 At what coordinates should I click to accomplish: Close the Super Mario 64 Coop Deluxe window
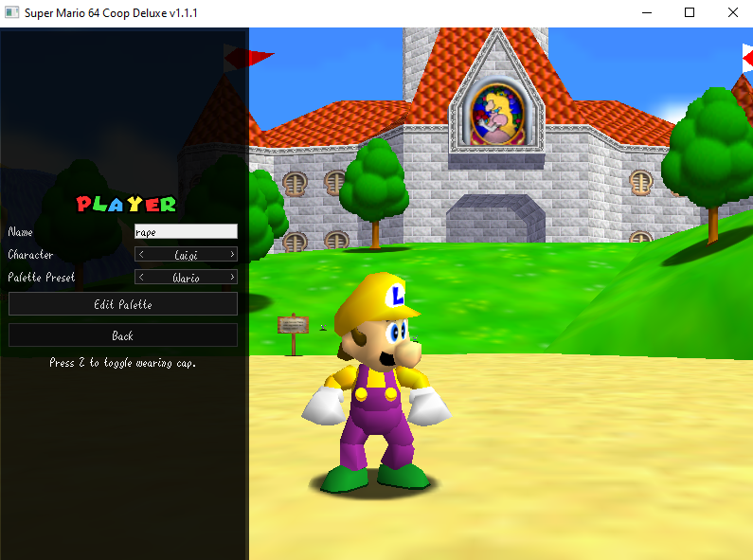tap(732, 13)
